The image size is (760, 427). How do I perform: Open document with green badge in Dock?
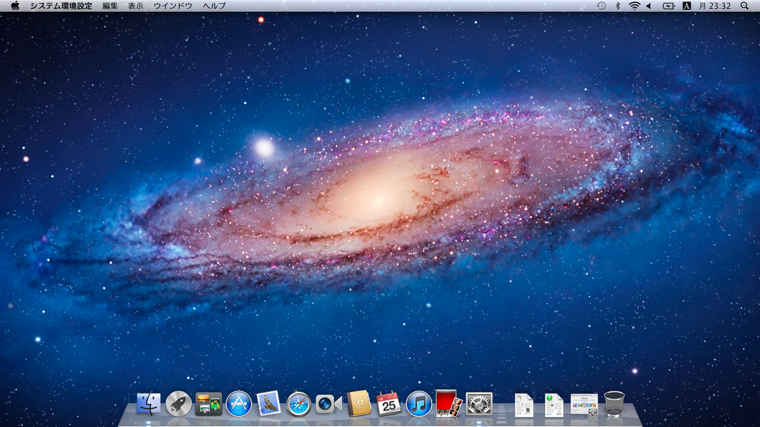pyautogui.click(x=554, y=405)
